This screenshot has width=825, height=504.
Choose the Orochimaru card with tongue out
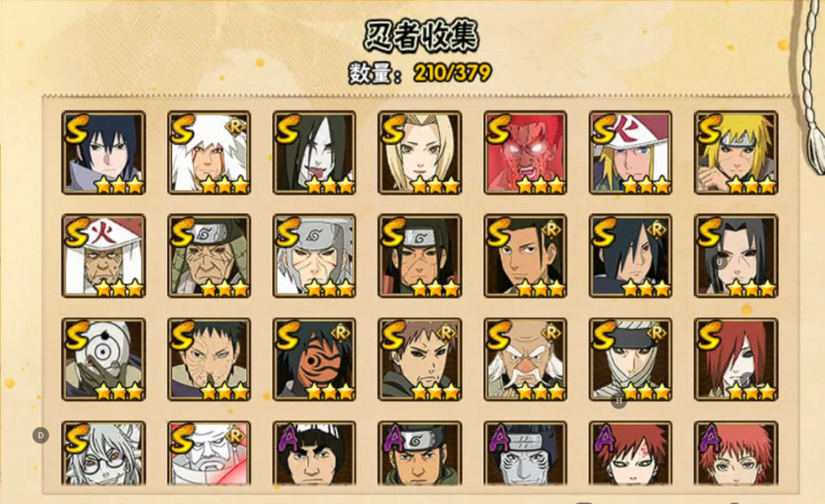[314, 153]
